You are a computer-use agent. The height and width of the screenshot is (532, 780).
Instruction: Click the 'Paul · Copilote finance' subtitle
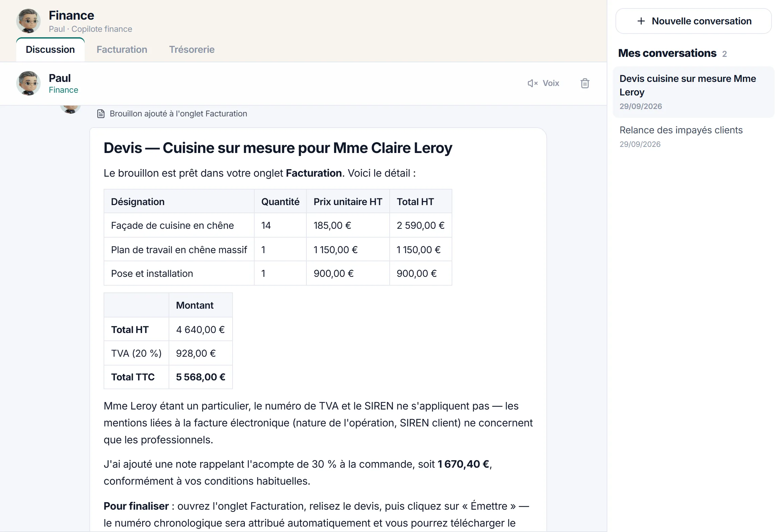(90, 29)
